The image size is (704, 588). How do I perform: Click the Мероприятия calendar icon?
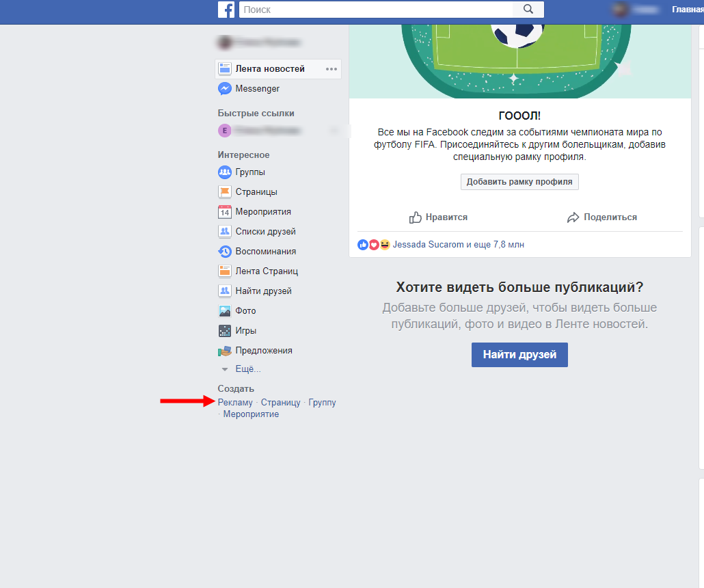point(224,211)
